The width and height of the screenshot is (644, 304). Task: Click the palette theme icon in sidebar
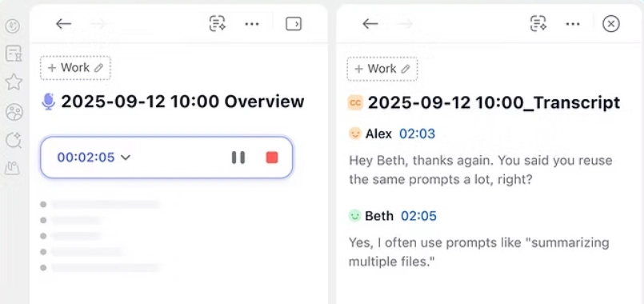[14, 112]
